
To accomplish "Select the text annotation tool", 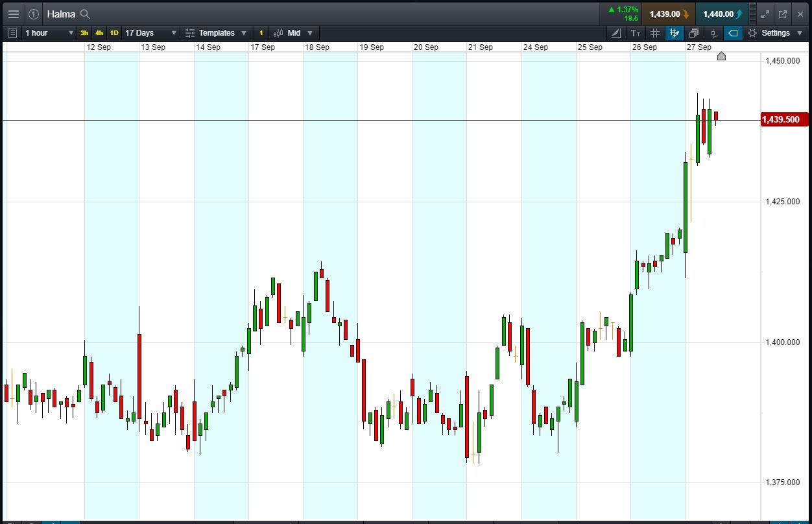I will click(x=636, y=33).
